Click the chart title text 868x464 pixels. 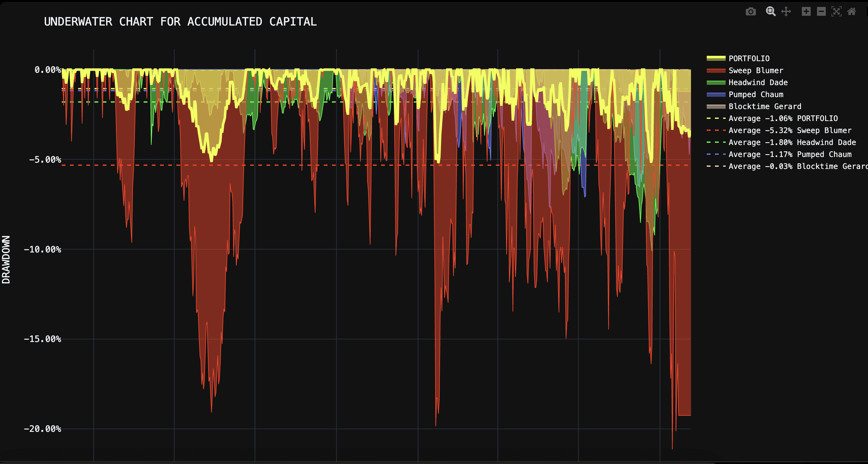pos(180,21)
